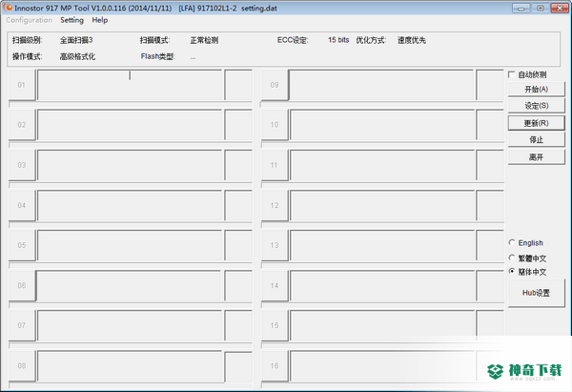This screenshot has width=572, height=392.
Task: Click the 更新(R) refresh button
Action: coord(536,123)
